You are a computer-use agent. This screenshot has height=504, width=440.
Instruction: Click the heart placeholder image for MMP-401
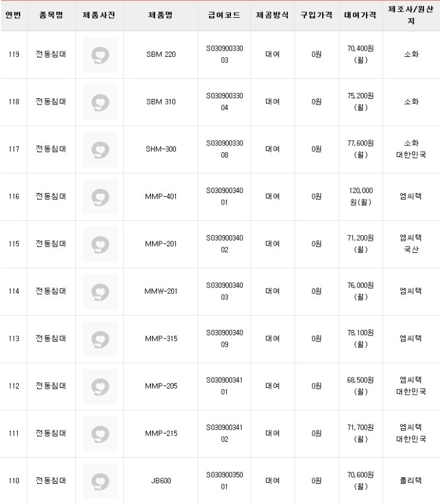point(100,197)
